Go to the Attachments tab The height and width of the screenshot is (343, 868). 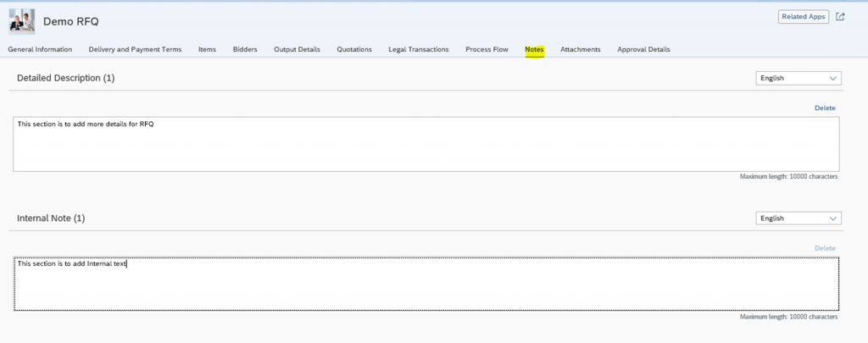pos(580,49)
